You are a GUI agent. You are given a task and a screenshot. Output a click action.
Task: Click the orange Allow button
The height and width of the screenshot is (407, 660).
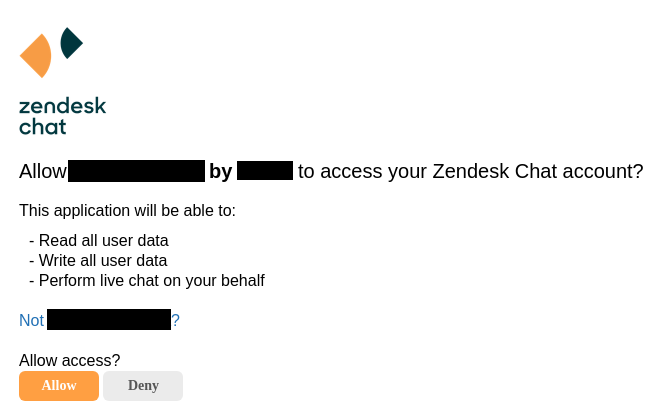point(59,386)
